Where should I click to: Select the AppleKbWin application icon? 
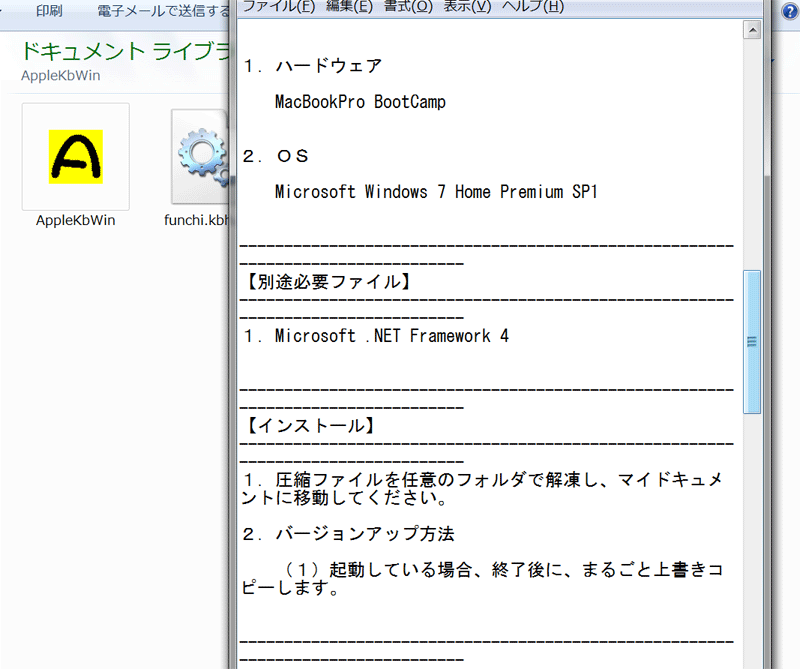tap(76, 157)
